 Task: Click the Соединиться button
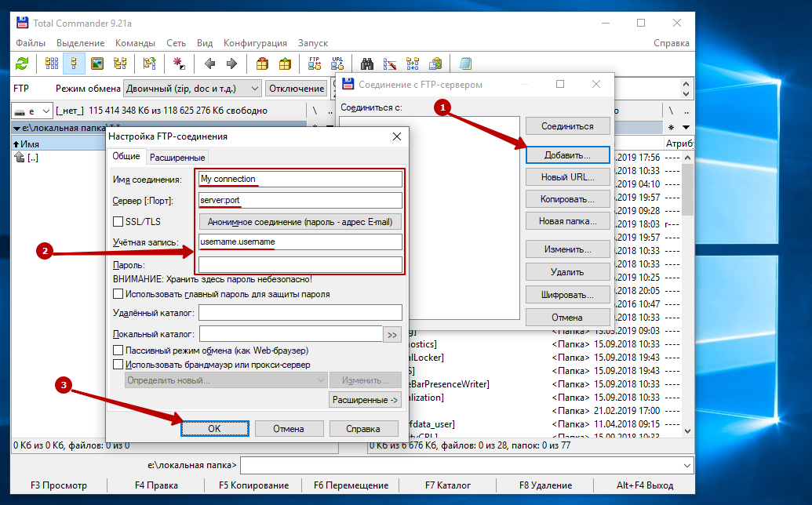[567, 126]
